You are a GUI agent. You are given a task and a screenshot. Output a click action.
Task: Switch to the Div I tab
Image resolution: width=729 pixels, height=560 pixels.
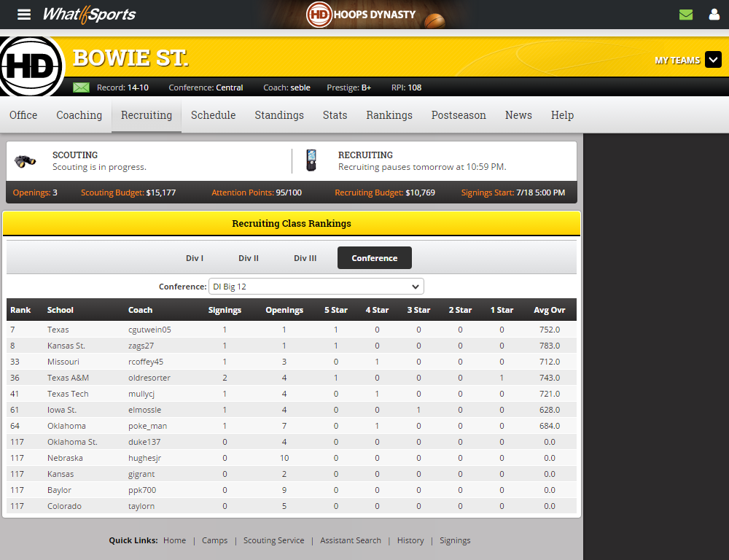(x=195, y=258)
